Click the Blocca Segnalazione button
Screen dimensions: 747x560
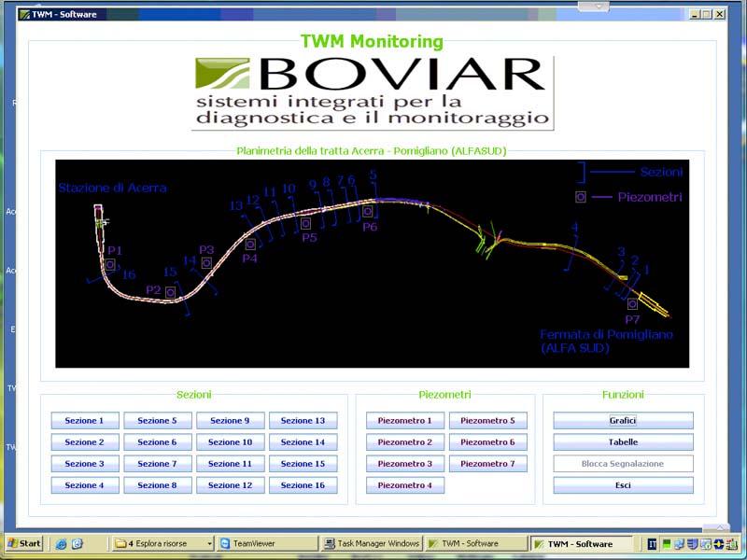pos(623,463)
